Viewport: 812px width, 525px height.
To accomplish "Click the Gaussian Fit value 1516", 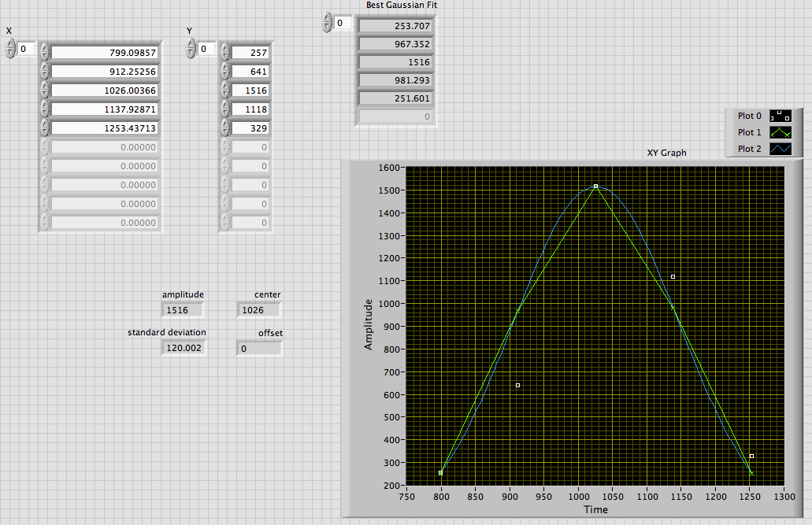I will 396,62.
